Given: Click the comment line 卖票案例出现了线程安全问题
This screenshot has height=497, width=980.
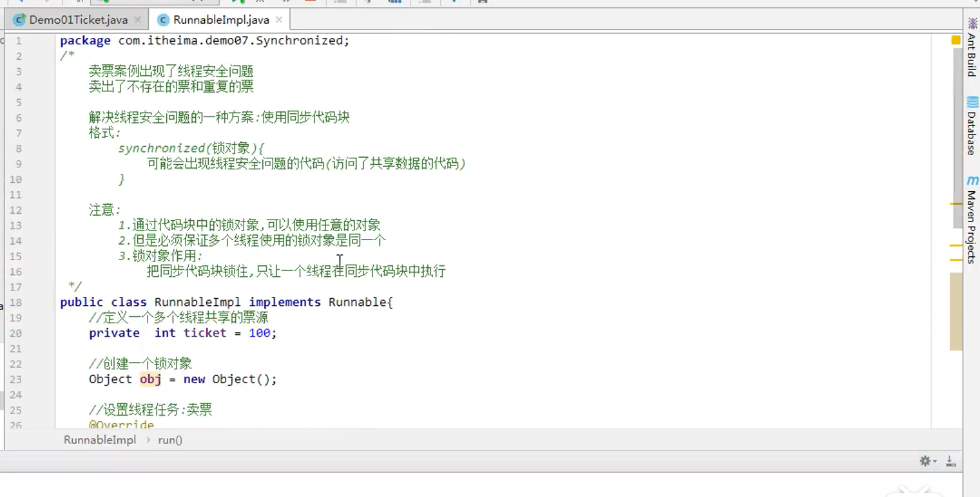Looking at the screenshot, I should click(171, 71).
